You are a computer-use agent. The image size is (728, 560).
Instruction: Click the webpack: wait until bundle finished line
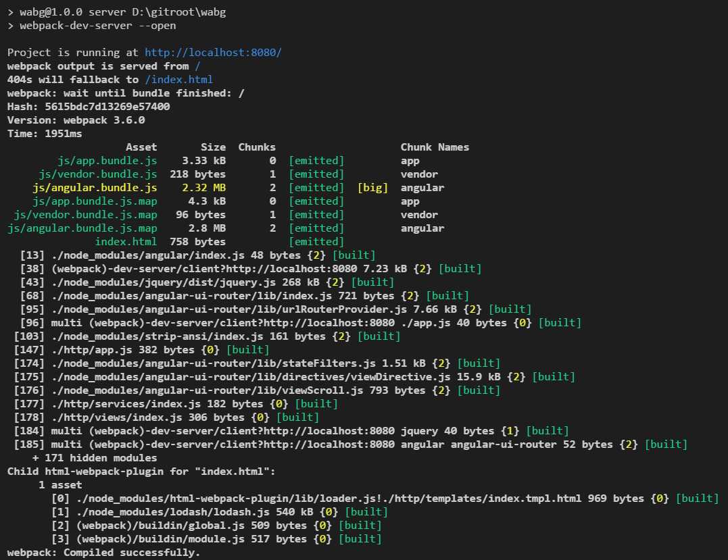(126, 93)
